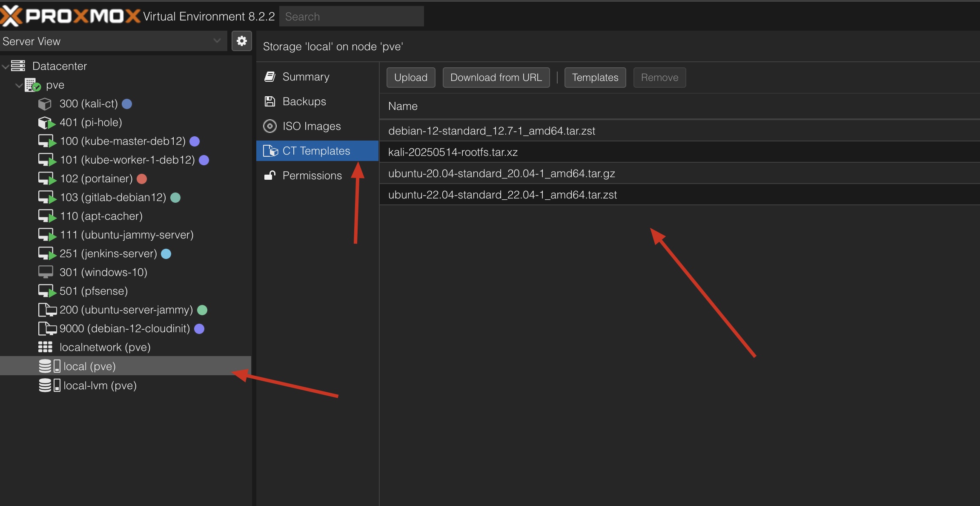Collapse the pve node tree
This screenshot has width=980, height=506.
19,86
